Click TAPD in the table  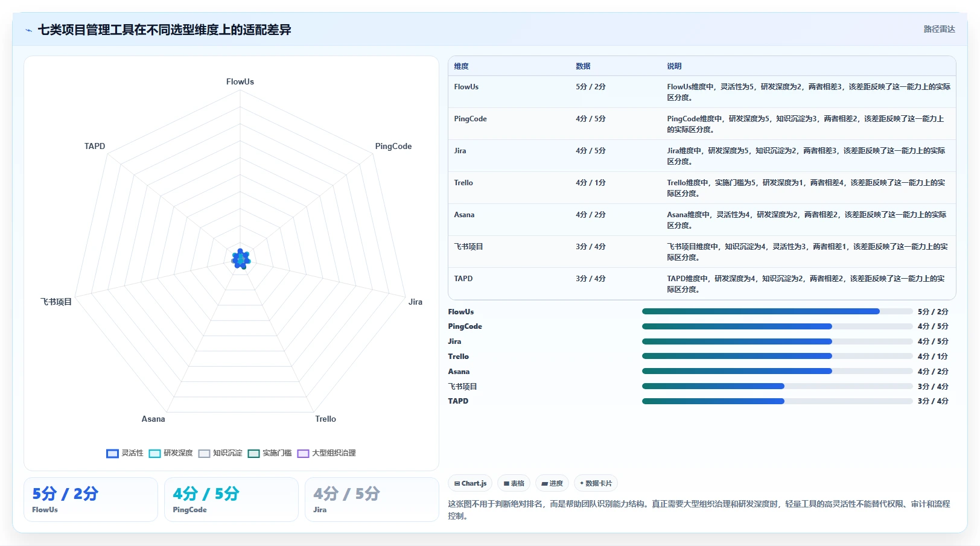(463, 279)
